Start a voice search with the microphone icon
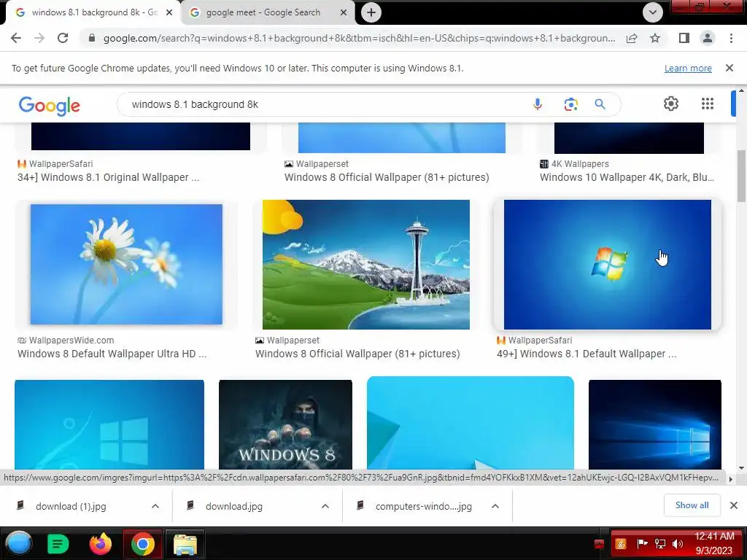This screenshot has width=747, height=560. coord(538,104)
